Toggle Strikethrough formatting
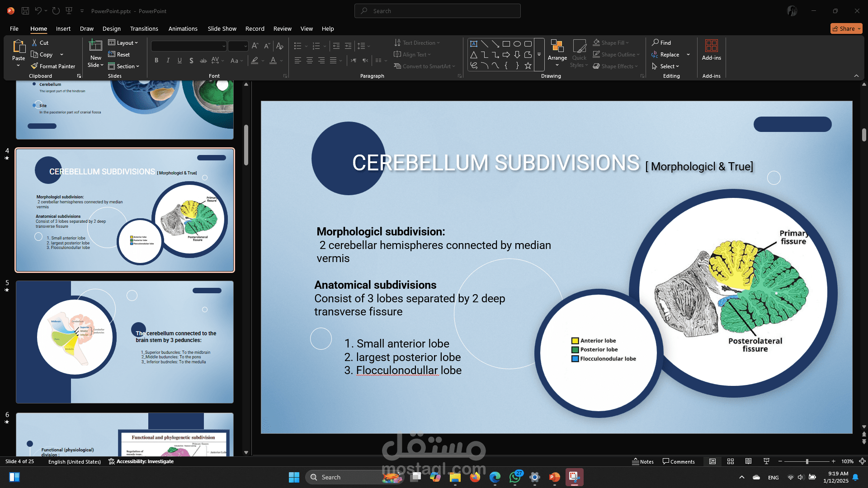Screen dimensions: 868x488 (x=203, y=60)
